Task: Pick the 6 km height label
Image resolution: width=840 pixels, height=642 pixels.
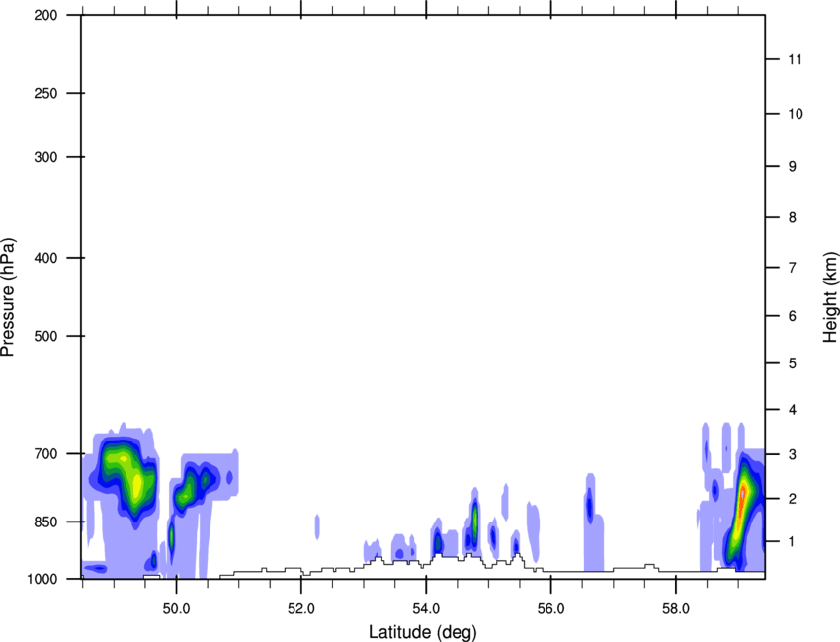Action: 793,316
